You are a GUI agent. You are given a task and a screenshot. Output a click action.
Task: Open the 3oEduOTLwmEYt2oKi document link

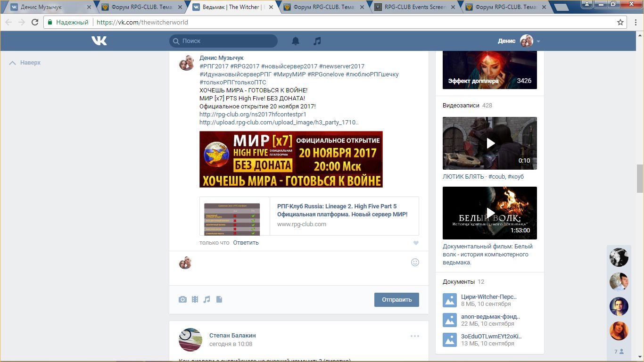491,337
